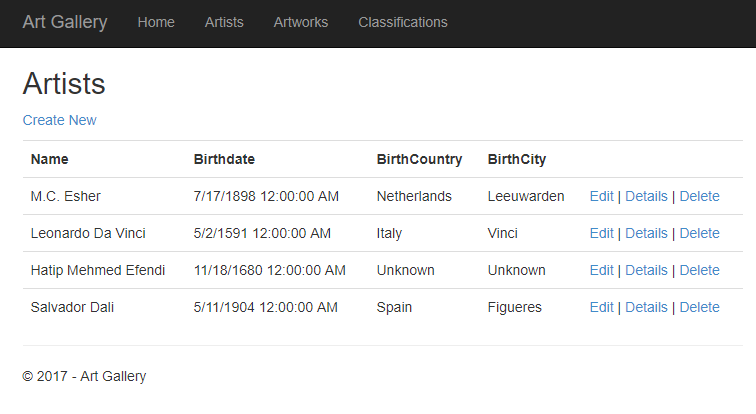Viewport: 756px width, 414px height.
Task: Open the Art Gallery brand link
Action: (65, 22)
